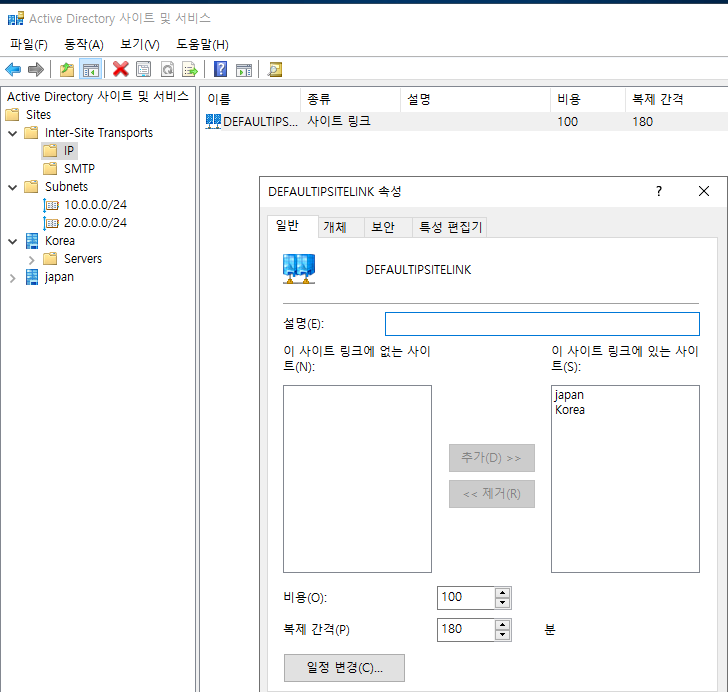Select Korea in sites in link list

[570, 410]
